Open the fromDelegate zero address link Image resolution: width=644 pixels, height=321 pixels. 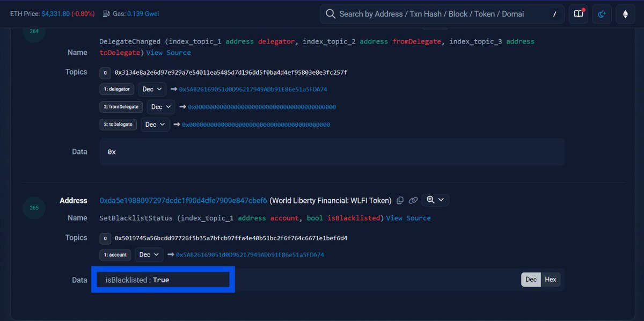(x=262, y=107)
